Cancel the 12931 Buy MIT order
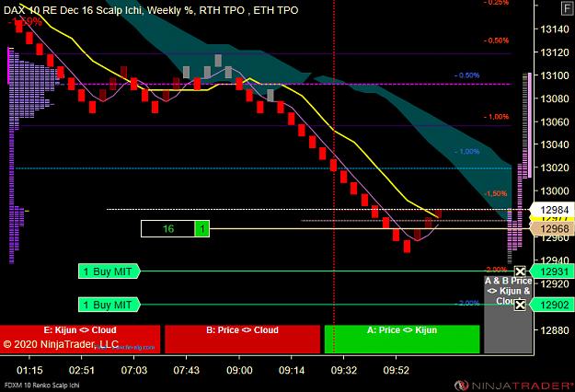 (520, 271)
